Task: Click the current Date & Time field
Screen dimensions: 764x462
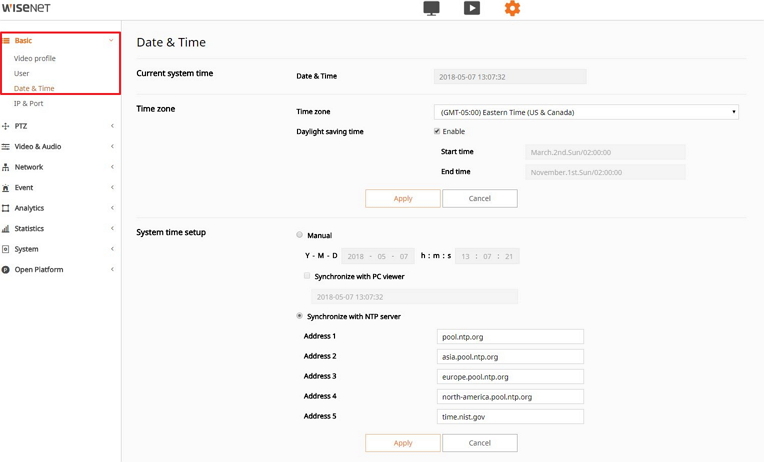Action: tap(510, 77)
